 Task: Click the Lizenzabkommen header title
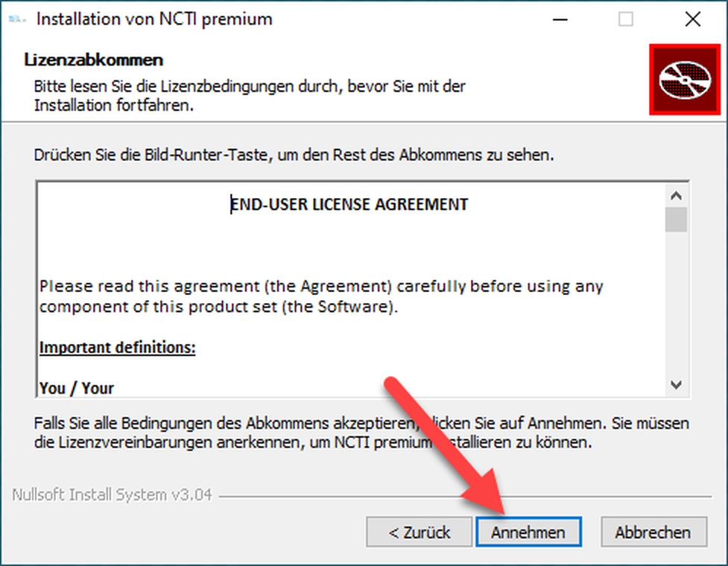point(94,60)
